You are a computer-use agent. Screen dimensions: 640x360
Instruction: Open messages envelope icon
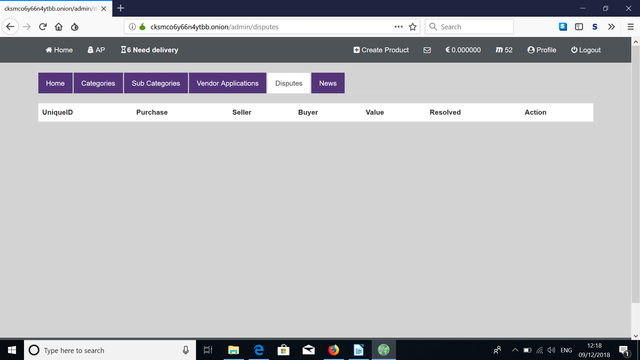427,50
